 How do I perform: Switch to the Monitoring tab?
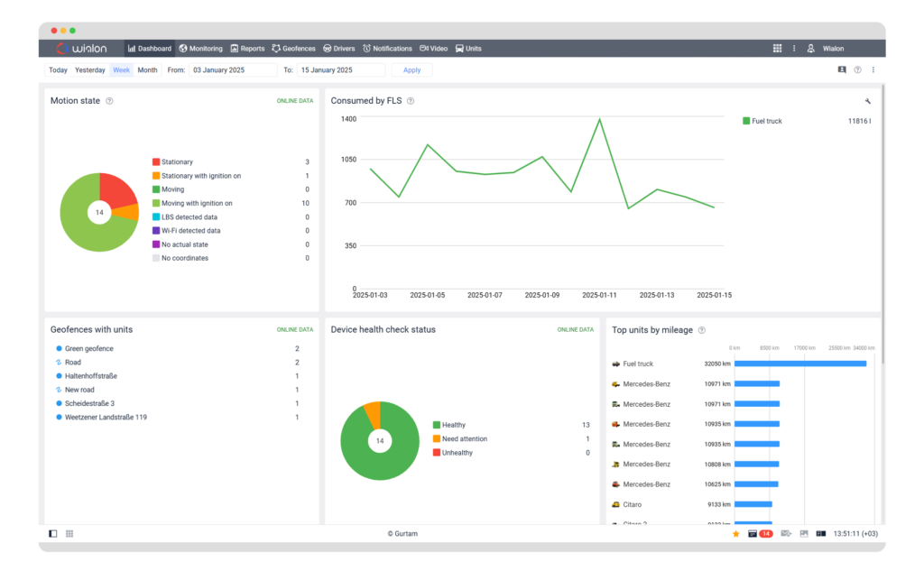point(200,49)
